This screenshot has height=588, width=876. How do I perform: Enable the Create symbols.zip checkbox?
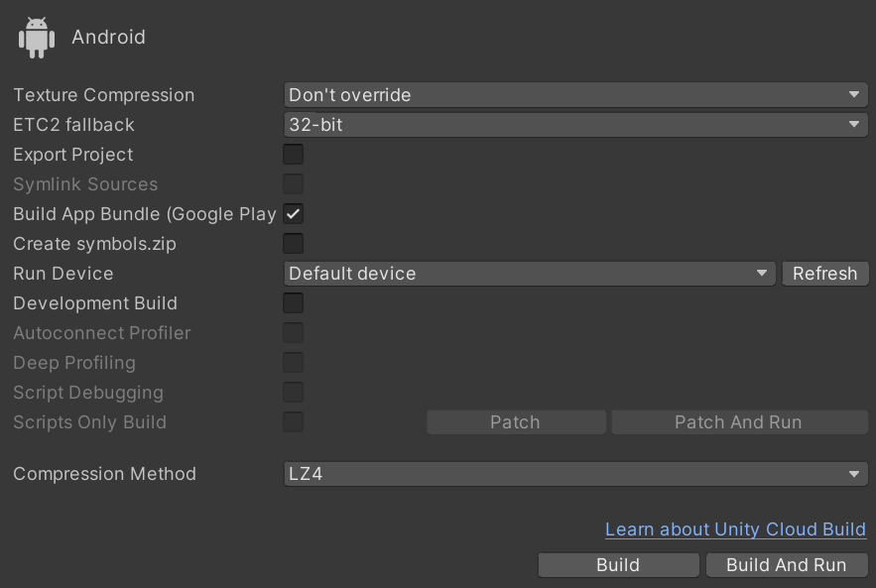click(294, 244)
